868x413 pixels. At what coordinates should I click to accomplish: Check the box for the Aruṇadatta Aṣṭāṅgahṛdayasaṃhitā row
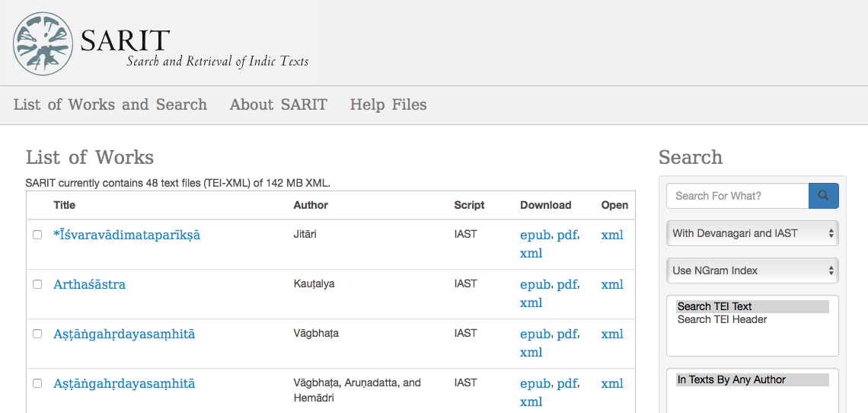(37, 383)
